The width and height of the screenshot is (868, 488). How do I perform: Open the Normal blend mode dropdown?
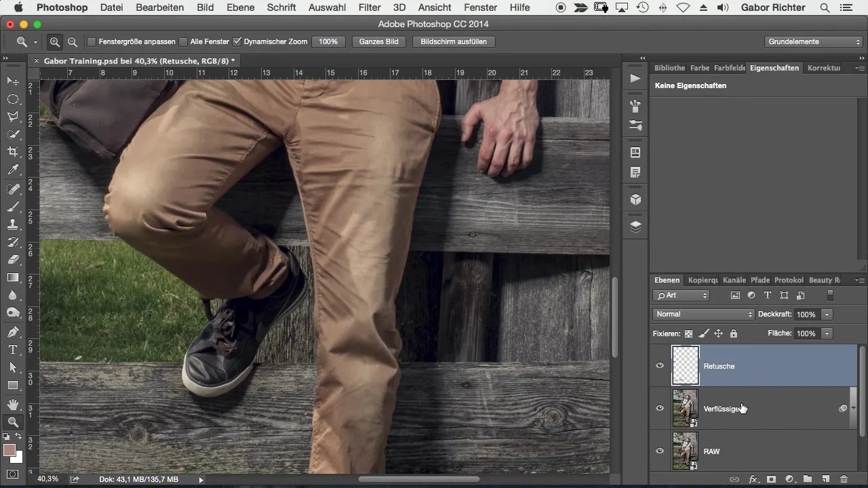(703, 314)
